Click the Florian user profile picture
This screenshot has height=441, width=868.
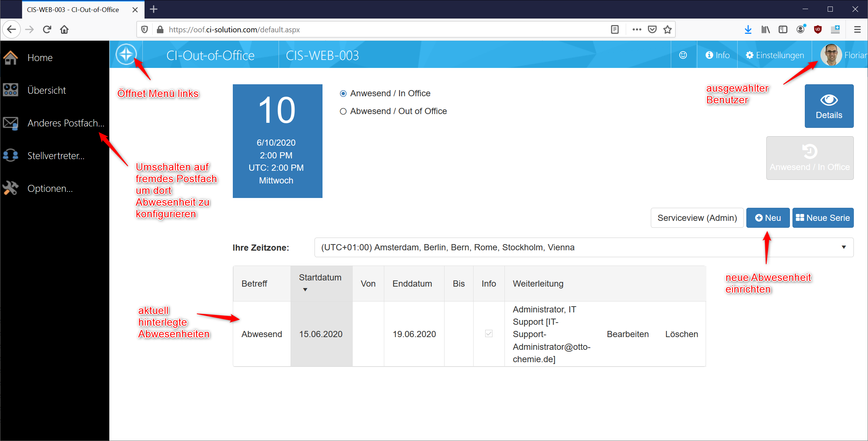[831, 55]
